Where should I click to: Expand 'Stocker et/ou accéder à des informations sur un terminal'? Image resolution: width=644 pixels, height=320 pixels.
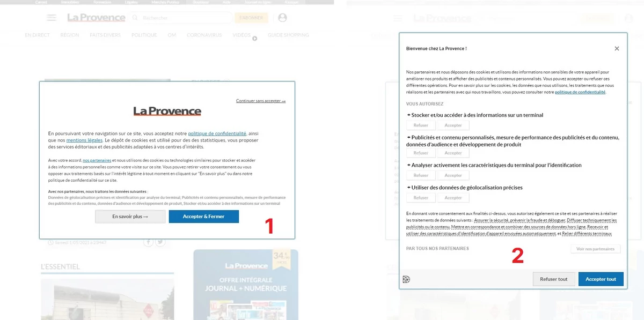pos(475,115)
